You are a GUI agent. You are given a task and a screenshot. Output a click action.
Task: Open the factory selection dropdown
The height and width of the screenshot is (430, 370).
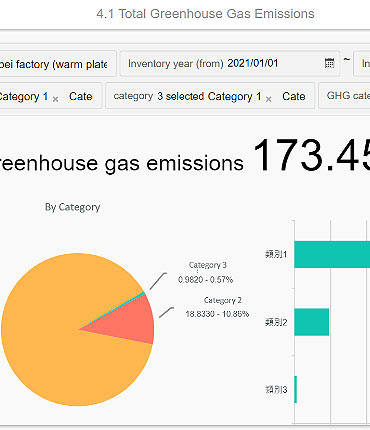click(x=58, y=64)
